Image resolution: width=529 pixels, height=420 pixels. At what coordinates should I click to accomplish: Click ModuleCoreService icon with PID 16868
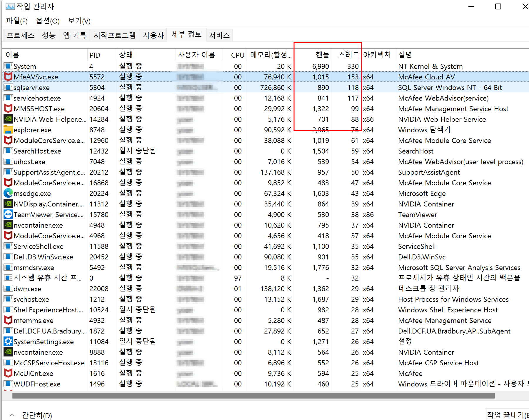[x=8, y=183]
